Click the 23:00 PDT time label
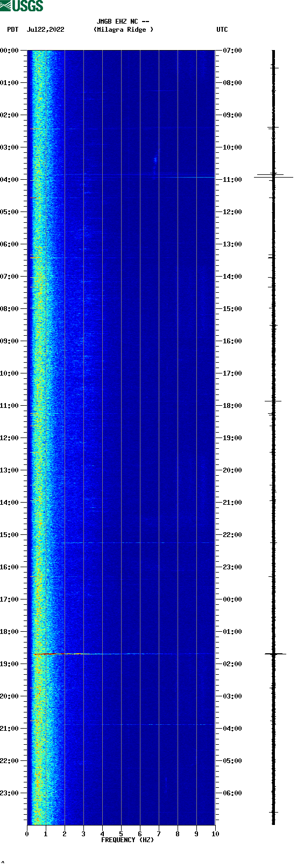Screen dimensions: 297x868 click(10, 793)
